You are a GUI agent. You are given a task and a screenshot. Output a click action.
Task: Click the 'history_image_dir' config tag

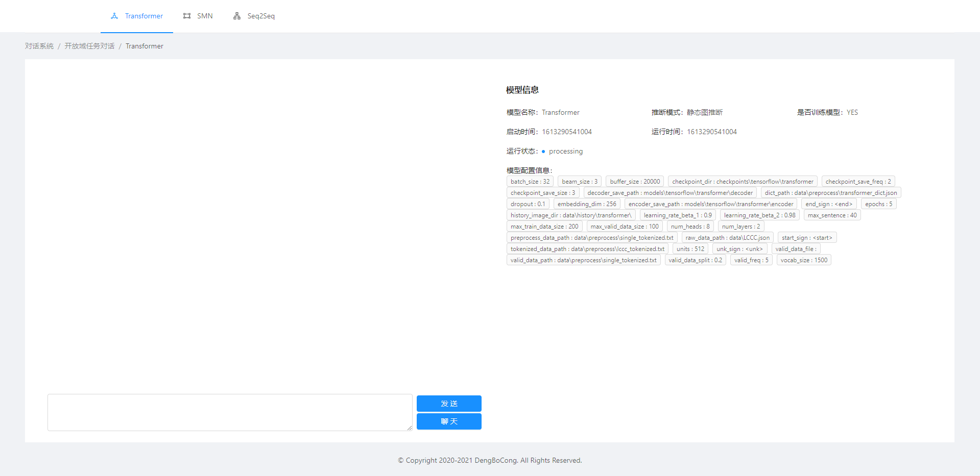coord(571,215)
